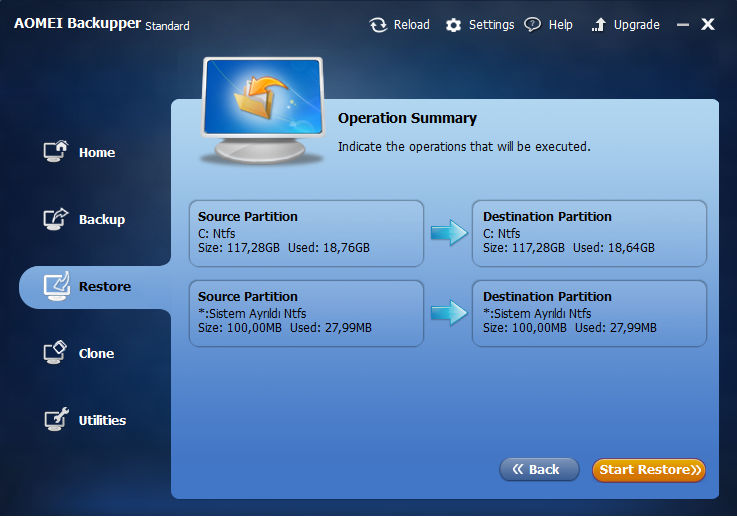
Task: Click the Utilities wrench icon
Action: click(57, 419)
